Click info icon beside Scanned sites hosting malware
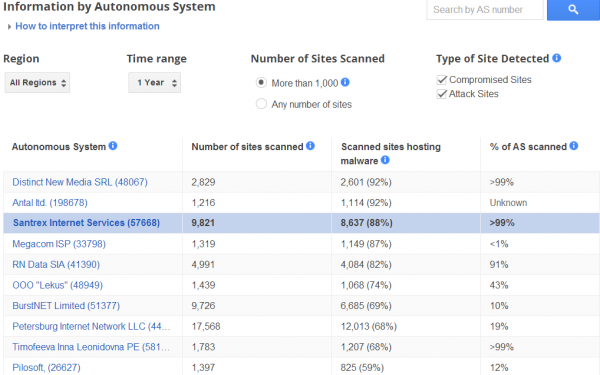600x375 pixels. pyautogui.click(x=385, y=160)
